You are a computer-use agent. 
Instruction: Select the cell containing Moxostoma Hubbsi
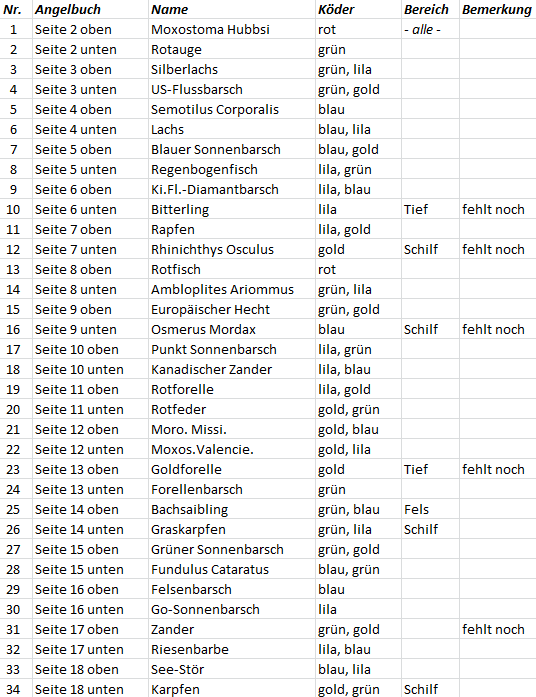point(232,29)
